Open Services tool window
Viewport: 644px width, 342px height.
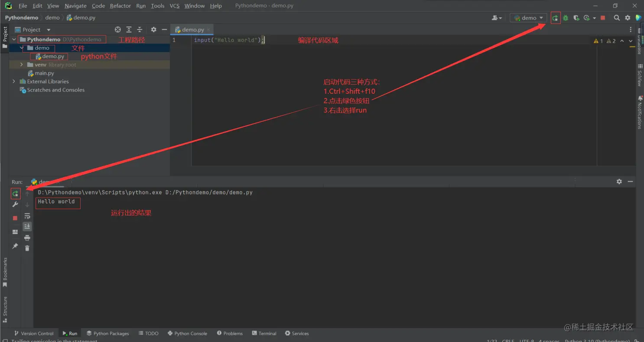pos(297,333)
